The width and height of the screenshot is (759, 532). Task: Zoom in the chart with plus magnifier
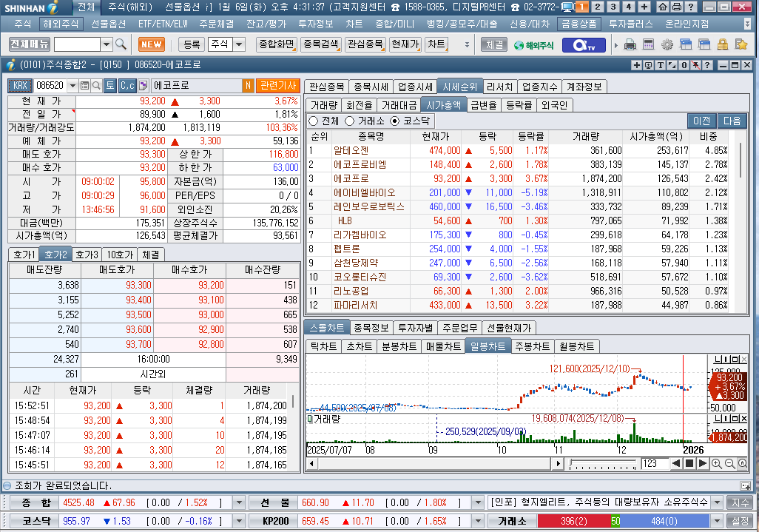pos(717,464)
